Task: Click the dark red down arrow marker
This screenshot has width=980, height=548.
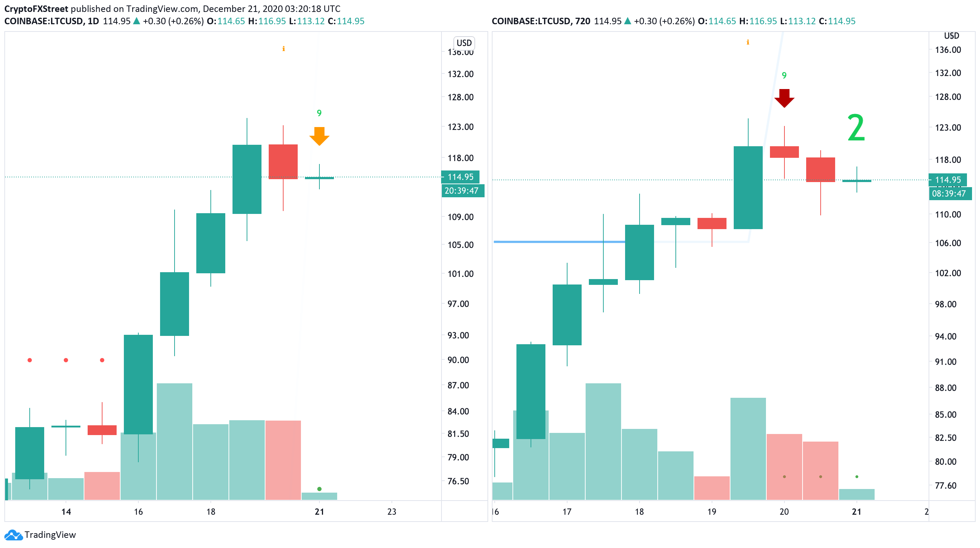Action: tap(784, 98)
